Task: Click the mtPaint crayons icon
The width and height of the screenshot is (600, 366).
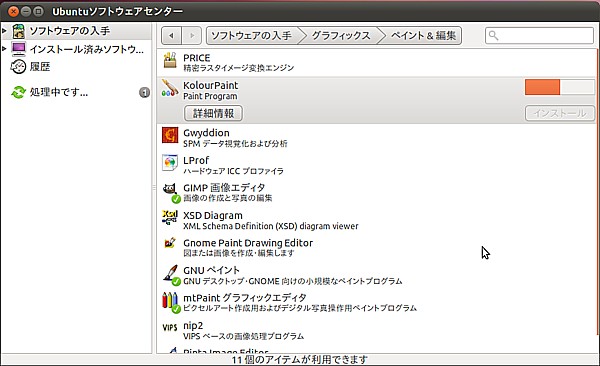Action: [170, 301]
